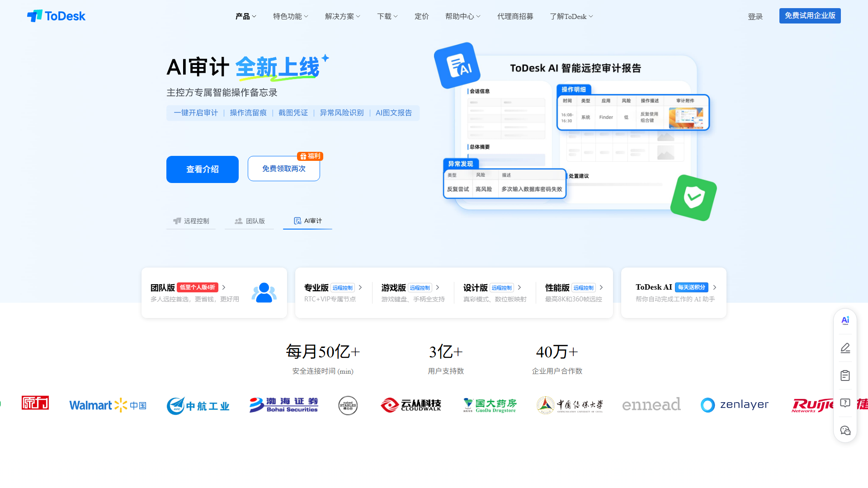
Task: Click the 3亿+ statistic
Action: (x=446, y=352)
